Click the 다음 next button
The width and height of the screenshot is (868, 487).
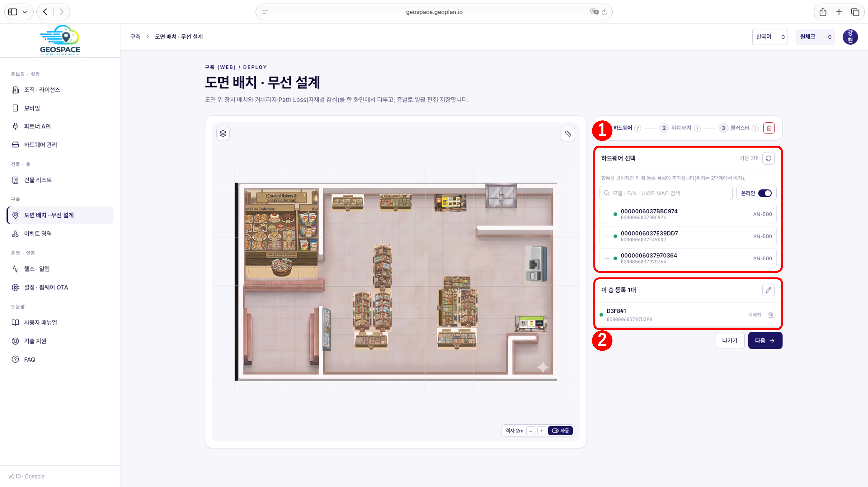(x=765, y=340)
